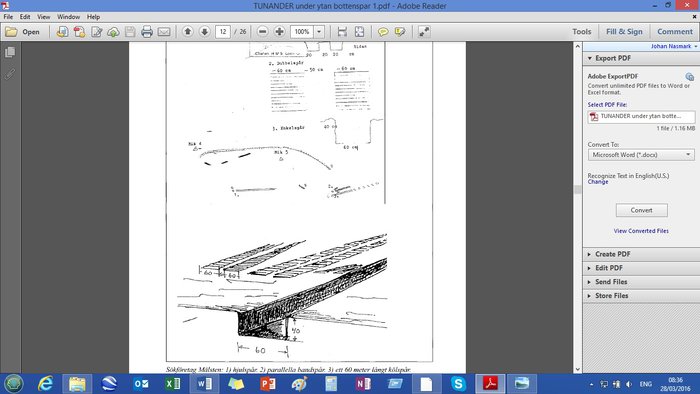Open Google Earth from taskbar
Viewport: 700px width, 394px height.
pos(109,384)
